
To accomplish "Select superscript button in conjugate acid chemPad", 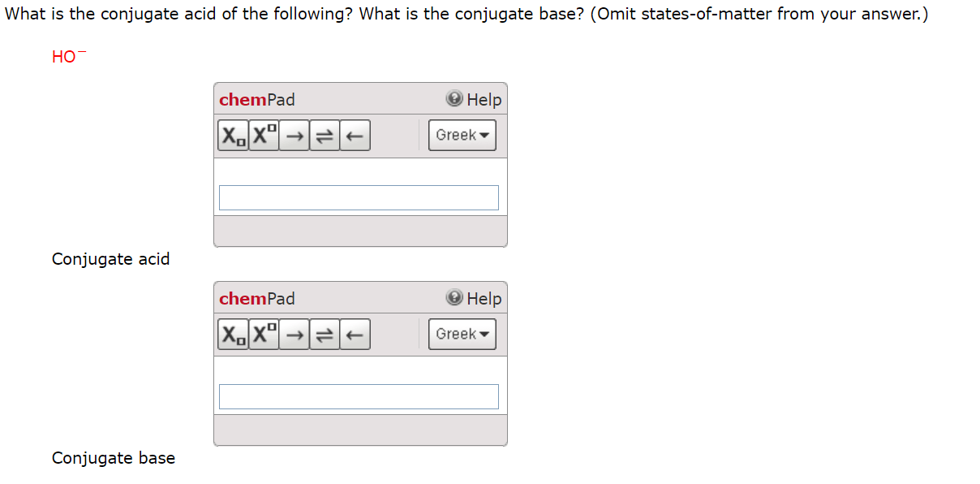I will 264,135.
